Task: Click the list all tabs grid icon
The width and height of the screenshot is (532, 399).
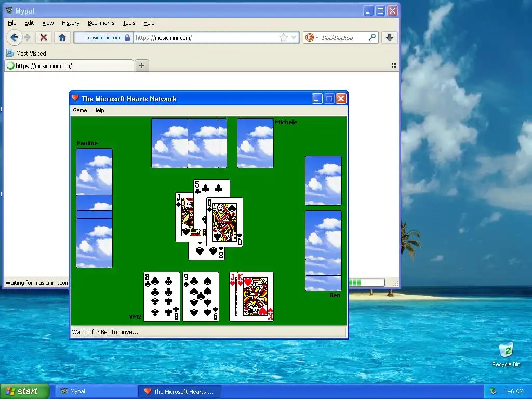Action: click(x=394, y=65)
